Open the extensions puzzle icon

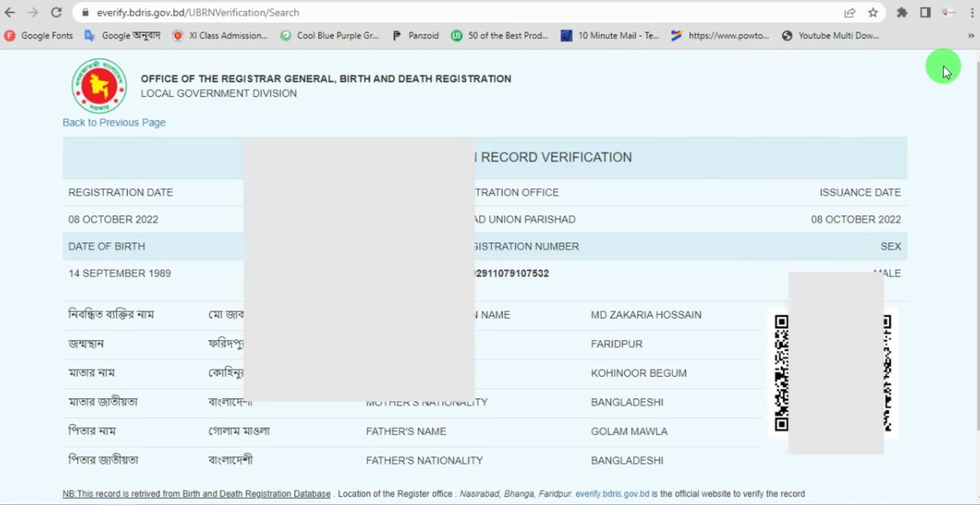[902, 13]
